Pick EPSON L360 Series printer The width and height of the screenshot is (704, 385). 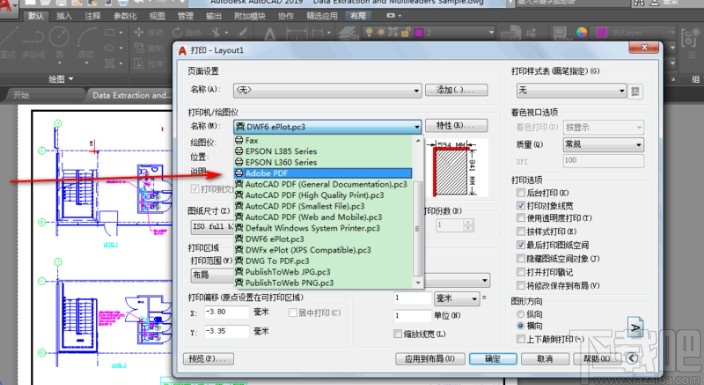pos(322,162)
